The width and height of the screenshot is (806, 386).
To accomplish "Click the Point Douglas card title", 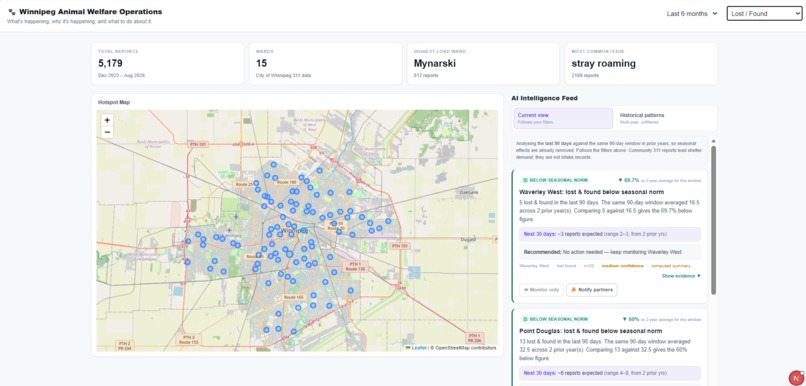I will 590,331.
